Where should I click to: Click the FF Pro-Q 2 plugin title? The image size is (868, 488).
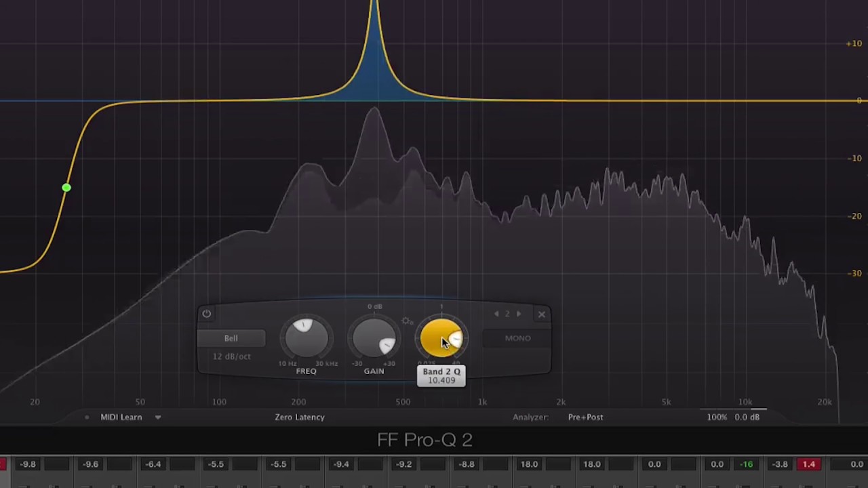tap(425, 440)
